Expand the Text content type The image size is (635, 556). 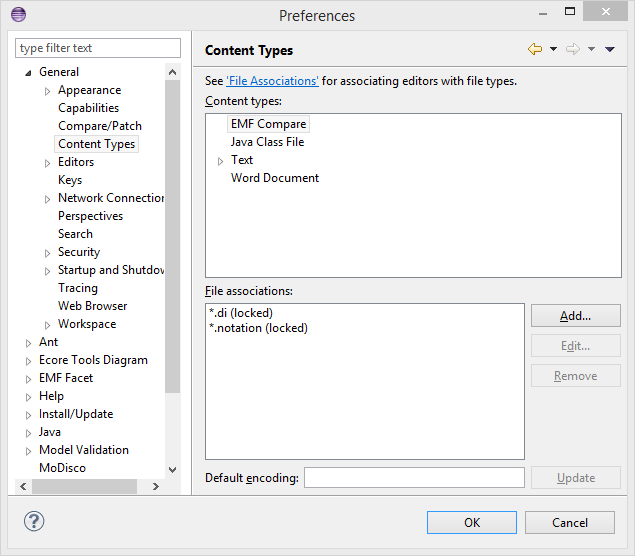(x=221, y=161)
